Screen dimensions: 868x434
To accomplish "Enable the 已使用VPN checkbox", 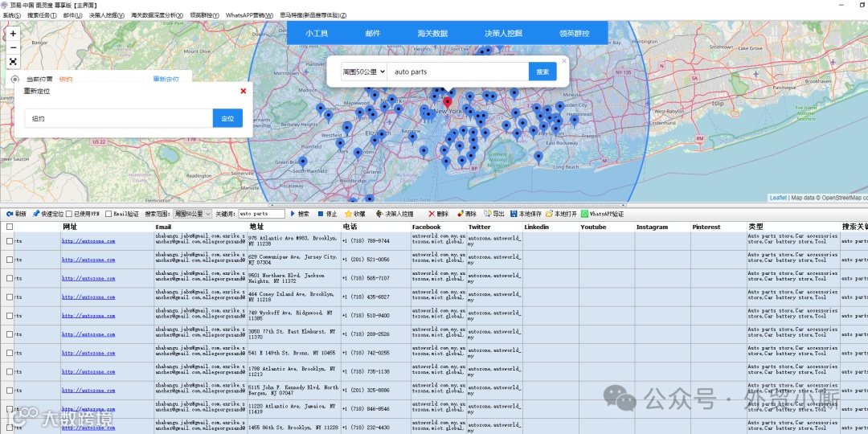I will tap(69, 215).
